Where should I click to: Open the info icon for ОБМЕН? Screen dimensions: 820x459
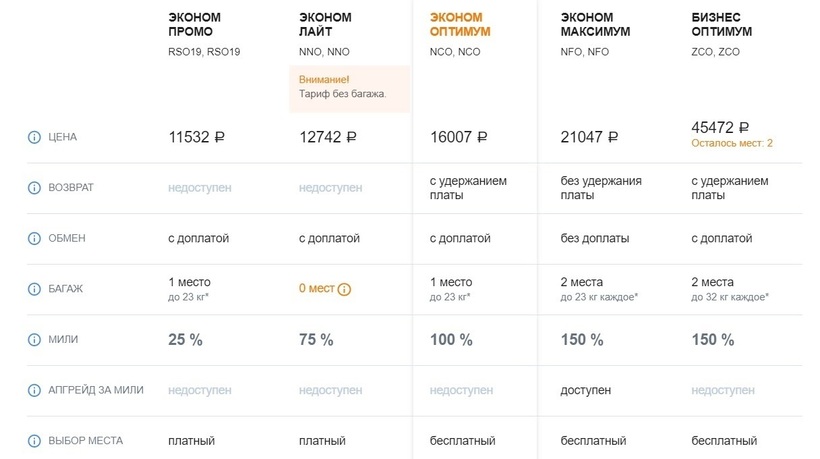point(34,238)
